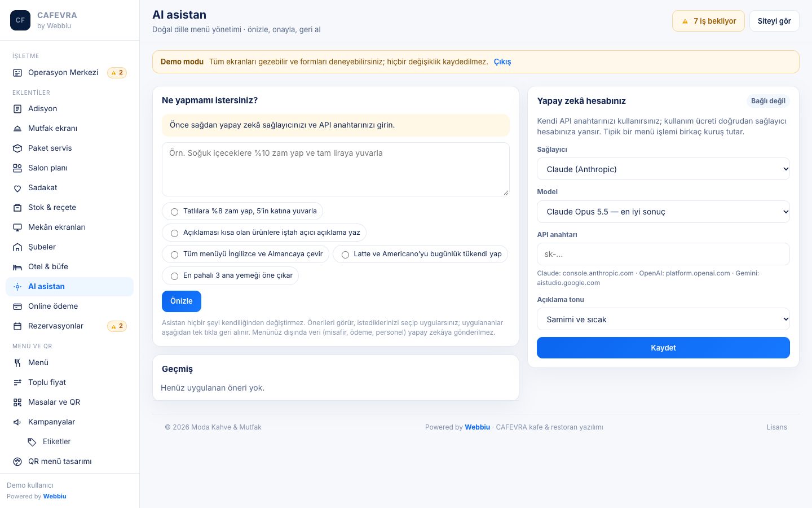Click the 7 iş bekliyor warning button

708,21
